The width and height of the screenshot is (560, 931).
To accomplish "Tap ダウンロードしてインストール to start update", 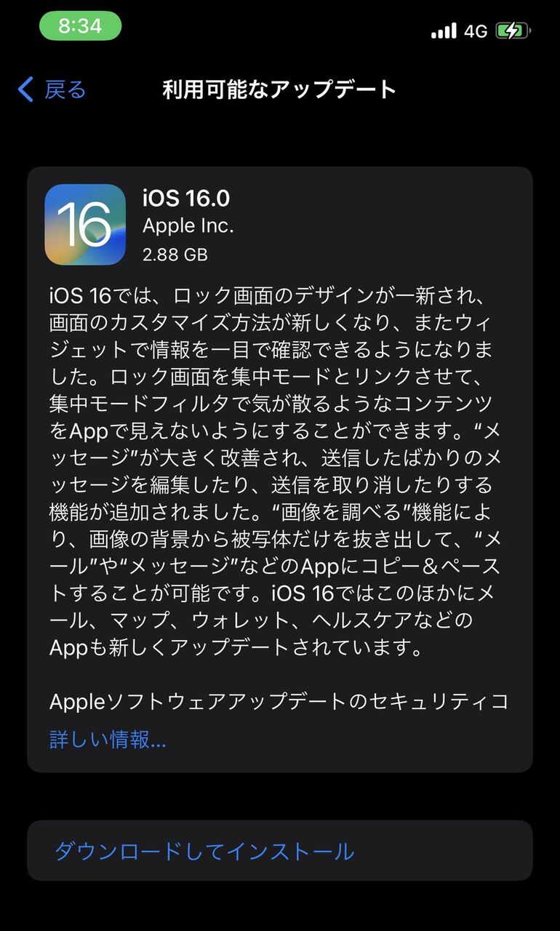I will (x=205, y=851).
